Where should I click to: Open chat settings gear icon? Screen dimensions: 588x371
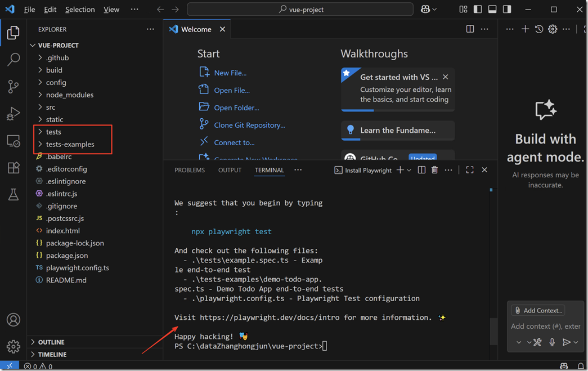[553, 29]
